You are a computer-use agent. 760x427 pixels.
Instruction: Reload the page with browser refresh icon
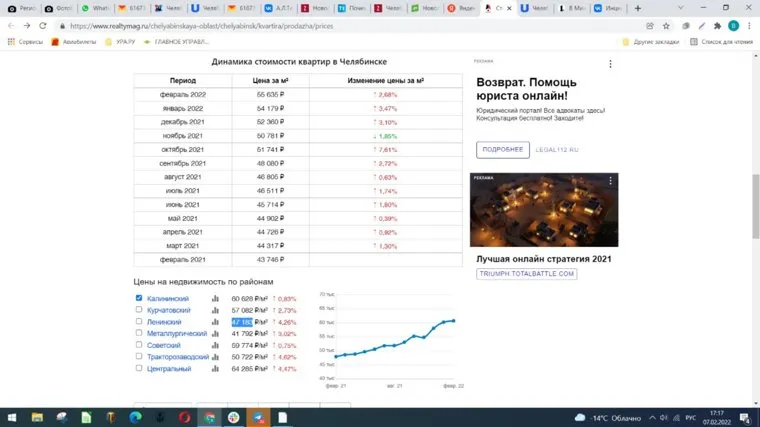[x=47, y=25]
